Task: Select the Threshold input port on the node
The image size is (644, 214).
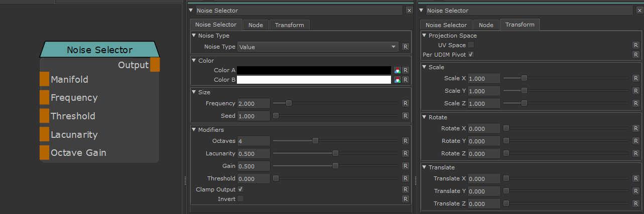Action: pyautogui.click(x=44, y=116)
